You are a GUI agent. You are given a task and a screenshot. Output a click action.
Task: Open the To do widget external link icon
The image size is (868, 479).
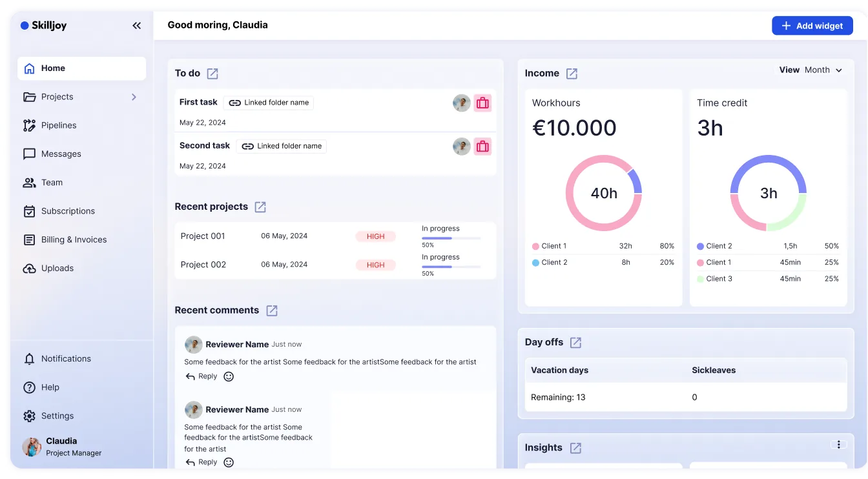(212, 74)
